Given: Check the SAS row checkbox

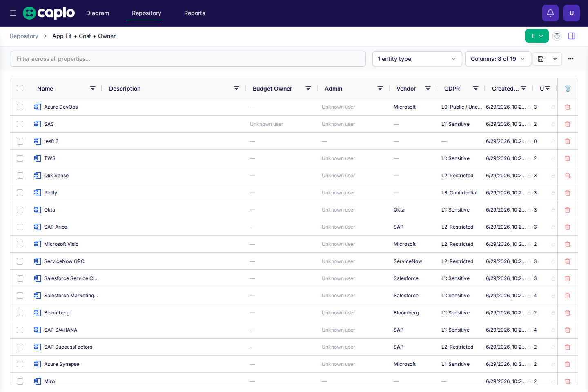Looking at the screenshot, I should 20,124.
